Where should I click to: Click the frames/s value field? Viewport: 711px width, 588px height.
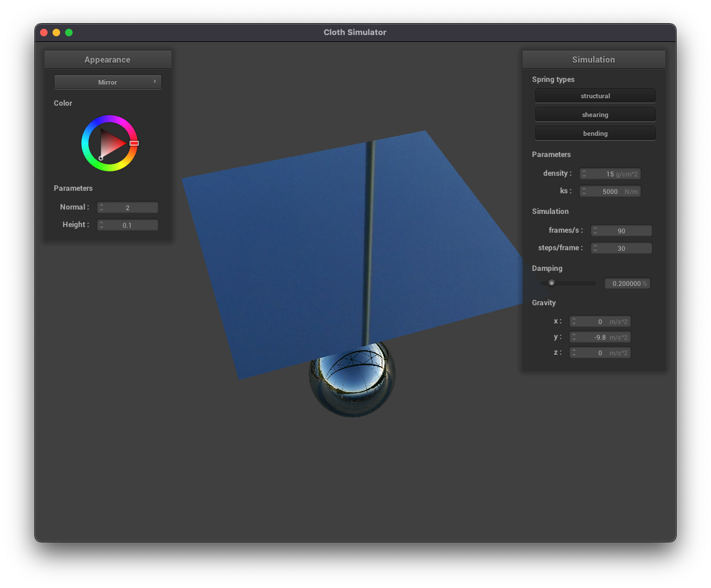621,231
